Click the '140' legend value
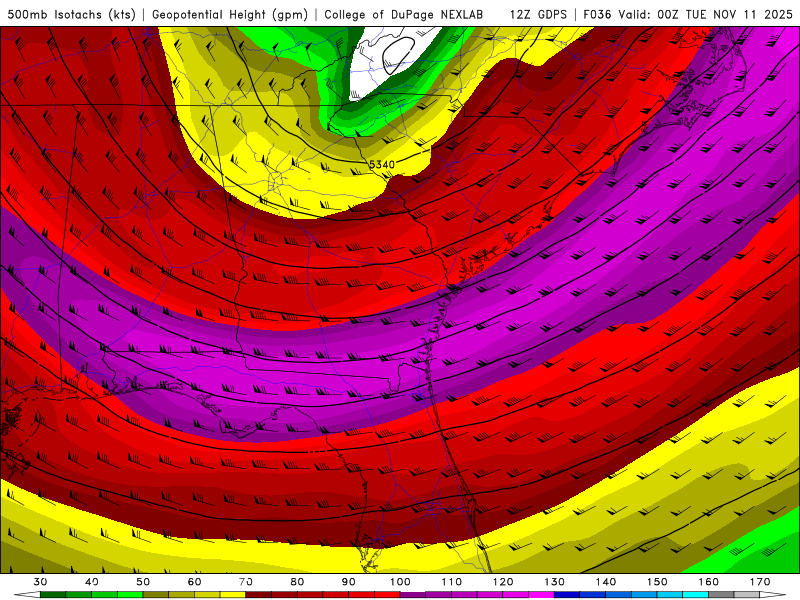This screenshot has width=800, height=600. 606,582
